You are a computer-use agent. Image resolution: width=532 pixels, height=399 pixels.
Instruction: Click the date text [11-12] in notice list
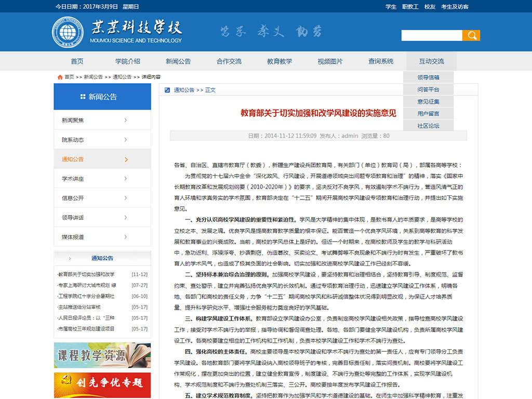click(x=139, y=274)
